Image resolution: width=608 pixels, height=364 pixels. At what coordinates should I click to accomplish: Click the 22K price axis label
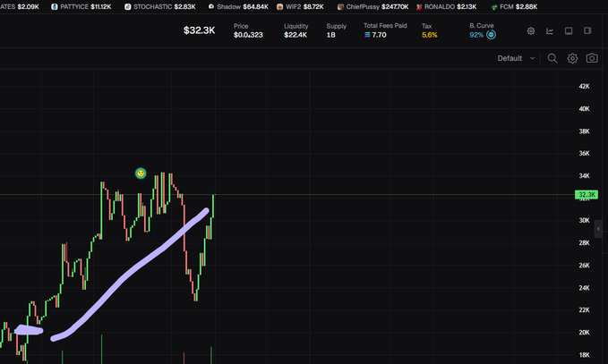[x=584, y=309]
